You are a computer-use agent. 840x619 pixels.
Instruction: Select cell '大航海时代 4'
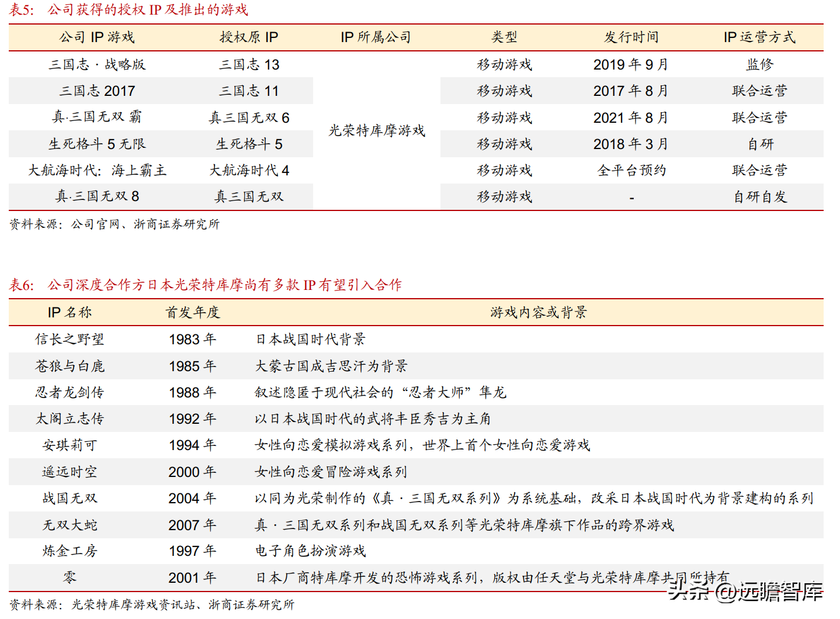point(249,170)
